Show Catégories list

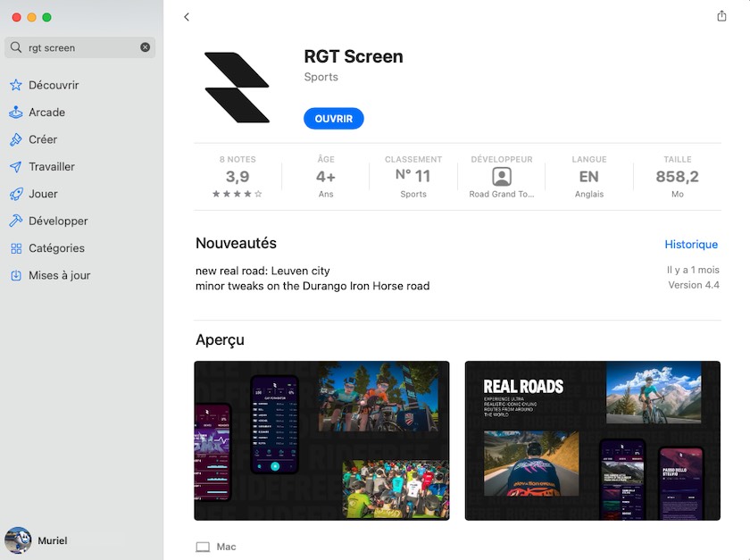click(x=56, y=248)
